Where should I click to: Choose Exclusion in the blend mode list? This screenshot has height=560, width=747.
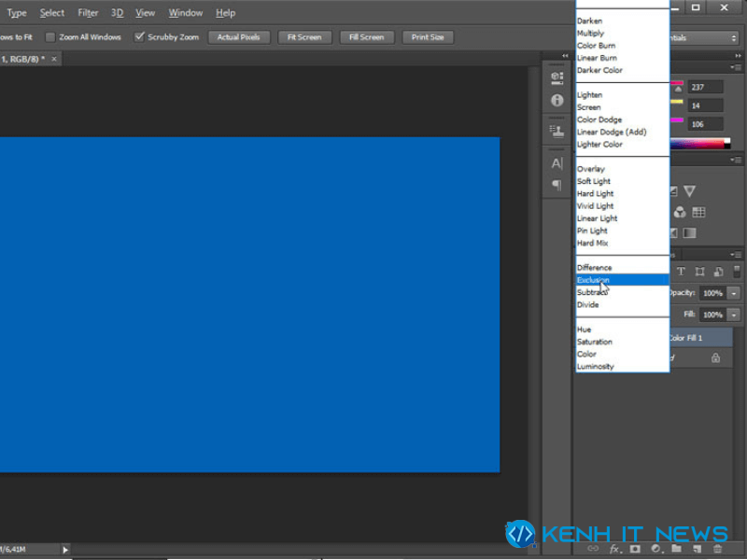point(622,280)
